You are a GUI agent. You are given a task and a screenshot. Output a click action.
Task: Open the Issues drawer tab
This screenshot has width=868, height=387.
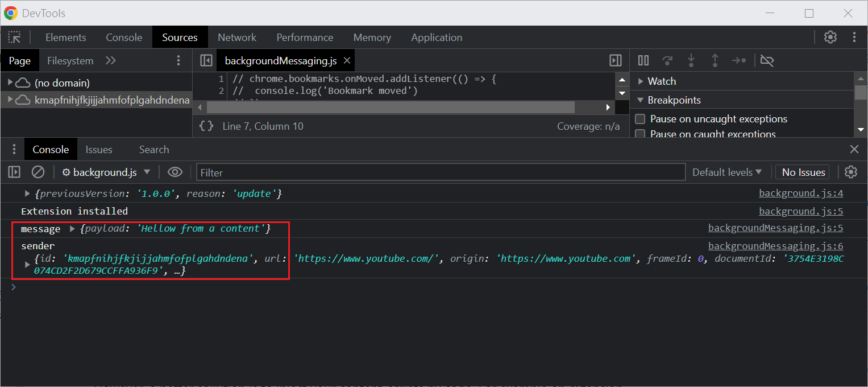[x=99, y=150]
